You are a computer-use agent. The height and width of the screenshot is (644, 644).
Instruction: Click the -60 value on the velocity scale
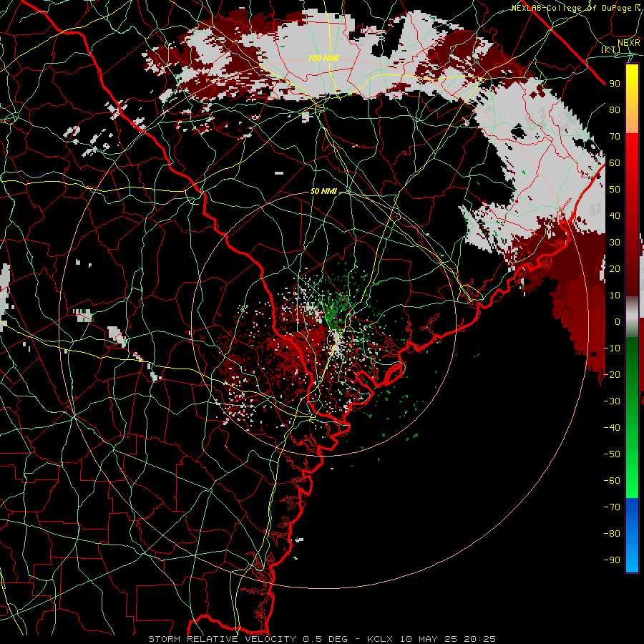612,481
